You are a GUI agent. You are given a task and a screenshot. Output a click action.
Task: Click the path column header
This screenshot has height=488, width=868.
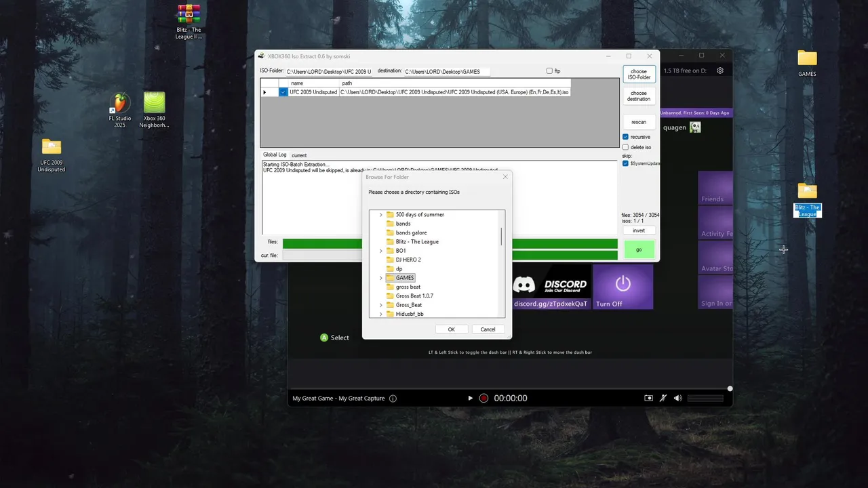pyautogui.click(x=454, y=83)
